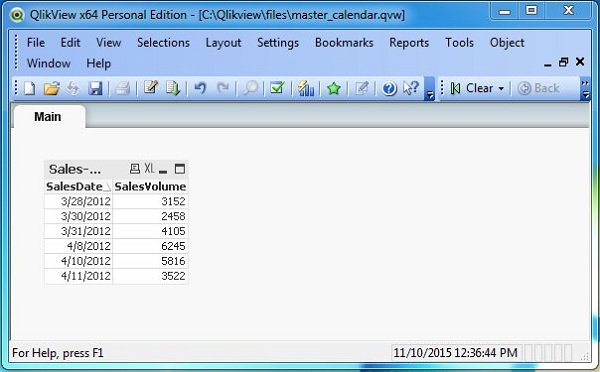
Task: Save the document with the floppy icon
Action: (x=95, y=88)
